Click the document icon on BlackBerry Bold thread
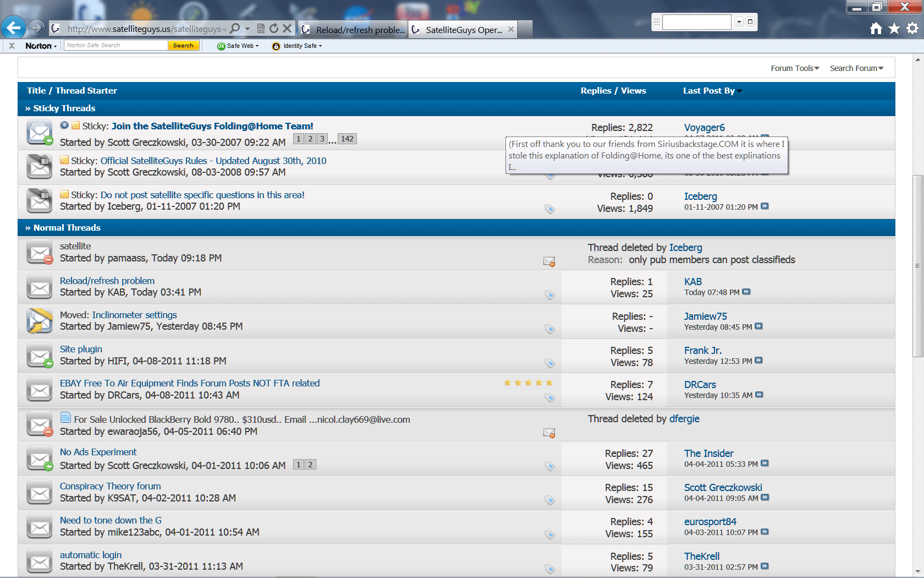This screenshot has width=924, height=578. pyautogui.click(x=65, y=418)
